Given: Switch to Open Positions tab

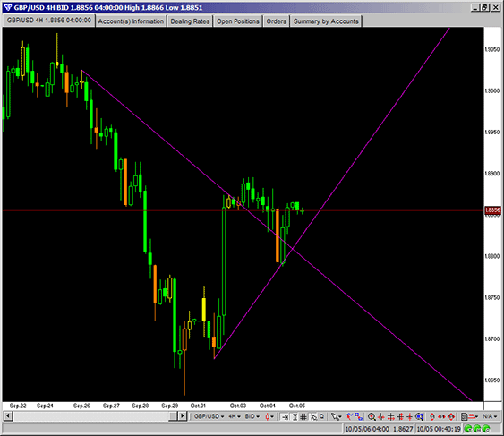Looking at the screenshot, I should click(x=238, y=21).
